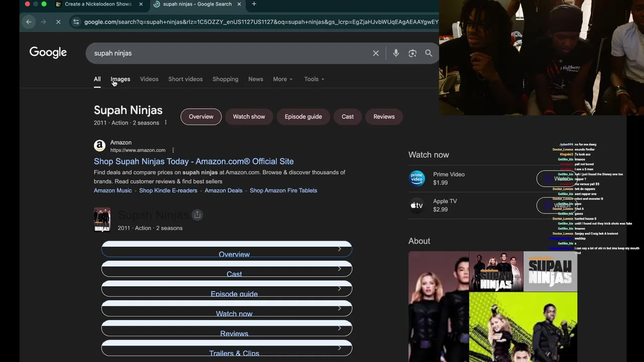This screenshot has height=362, width=644.
Task: Click the Apple TV $2.99 price text
Action: point(440,210)
